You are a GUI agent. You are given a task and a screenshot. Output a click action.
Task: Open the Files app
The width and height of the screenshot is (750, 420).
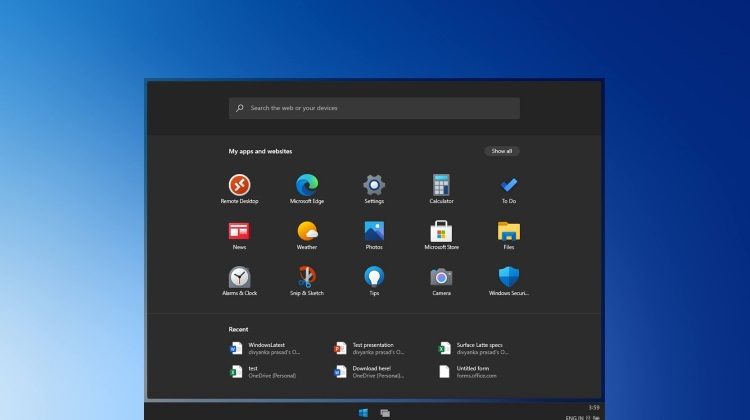click(x=509, y=231)
